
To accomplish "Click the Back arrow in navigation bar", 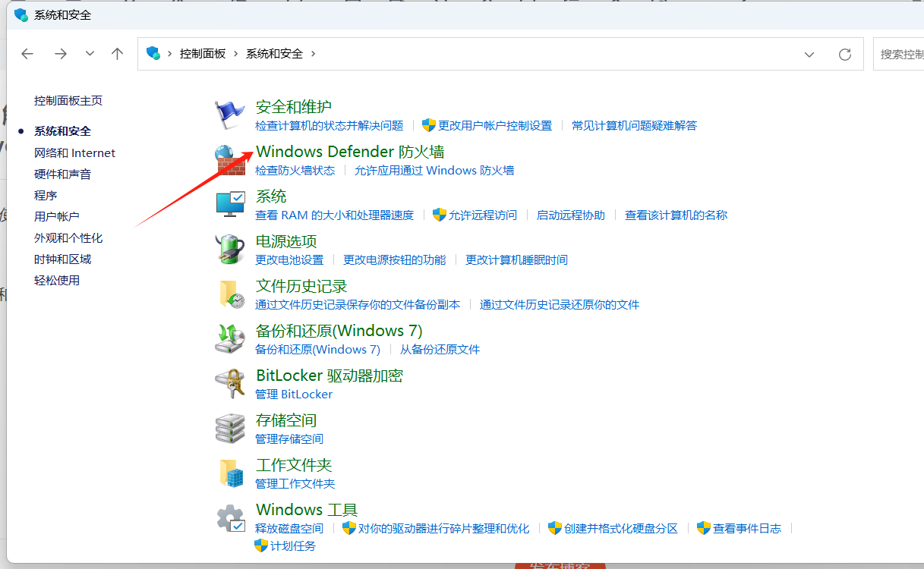I will [x=27, y=54].
